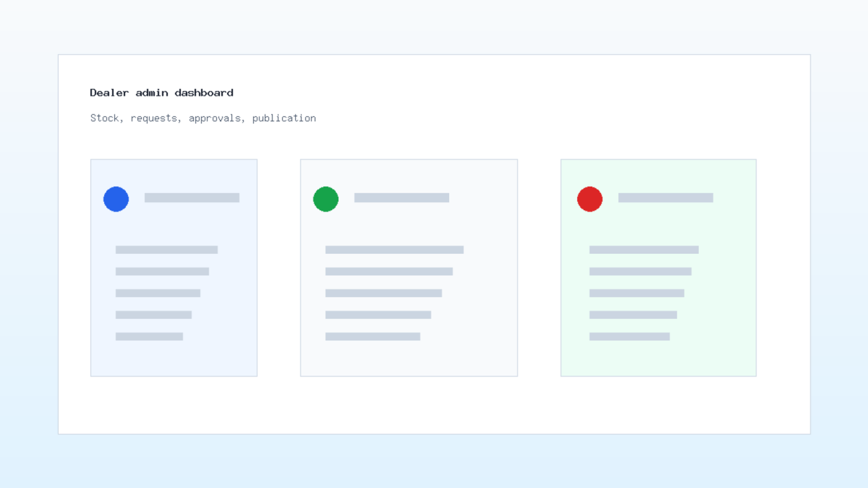Image resolution: width=868 pixels, height=488 pixels.
Task: Open the card with the blue circle
Action: (174, 268)
